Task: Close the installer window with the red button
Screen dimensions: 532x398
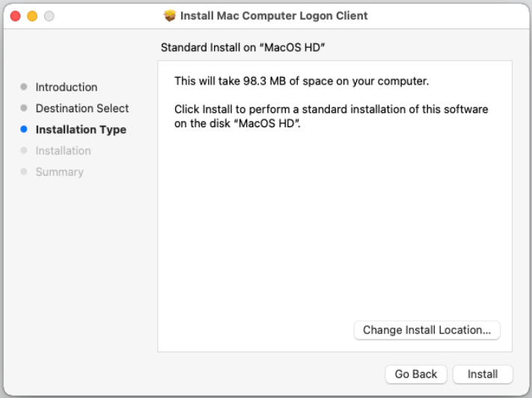Action: coord(16,16)
